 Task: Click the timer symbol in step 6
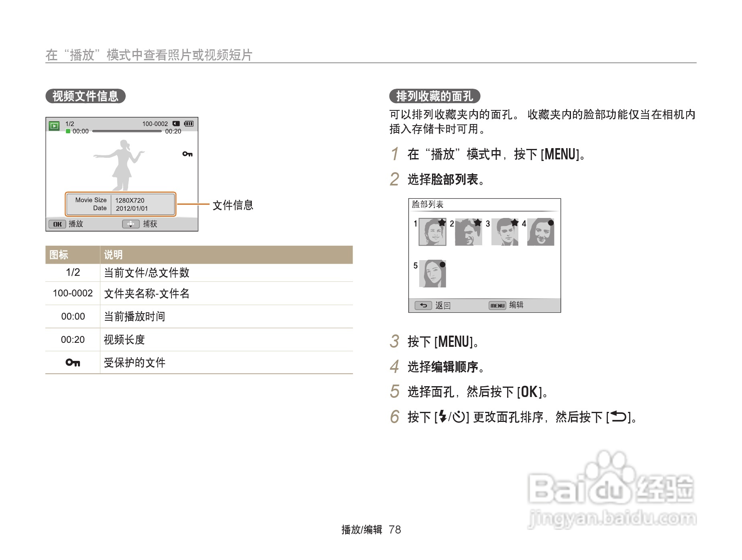[x=459, y=417]
